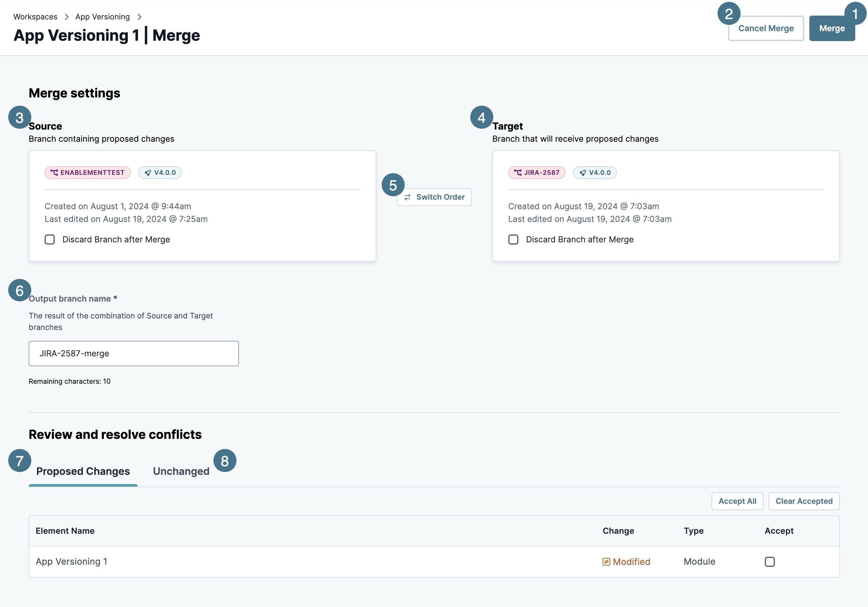This screenshot has width=868, height=607.
Task: Click Element Name column header
Action: [x=65, y=531]
